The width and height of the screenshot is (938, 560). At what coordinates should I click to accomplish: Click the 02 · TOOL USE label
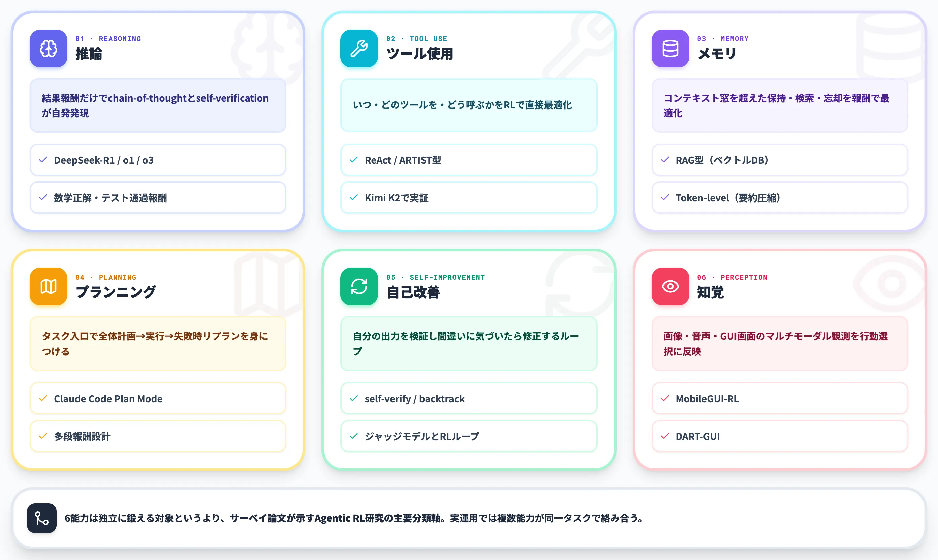416,39
